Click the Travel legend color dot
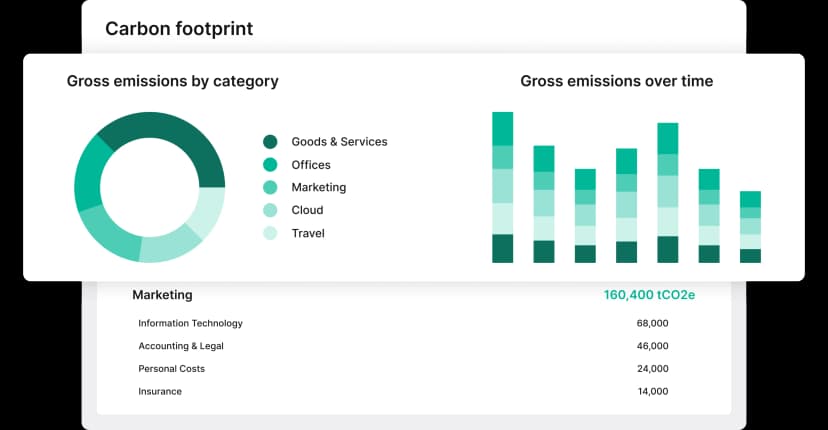This screenshot has width=828, height=430. (x=270, y=234)
